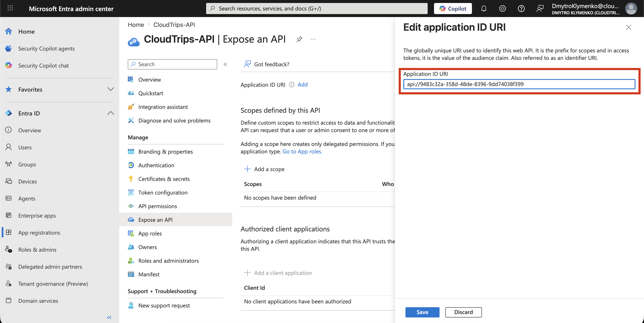Open the account avatar menu
The image size is (644, 323).
[631, 9]
